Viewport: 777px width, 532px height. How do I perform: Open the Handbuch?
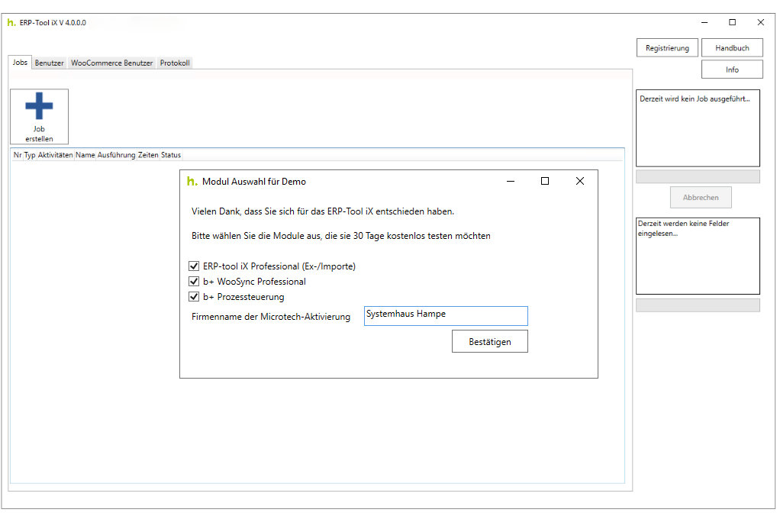click(731, 47)
